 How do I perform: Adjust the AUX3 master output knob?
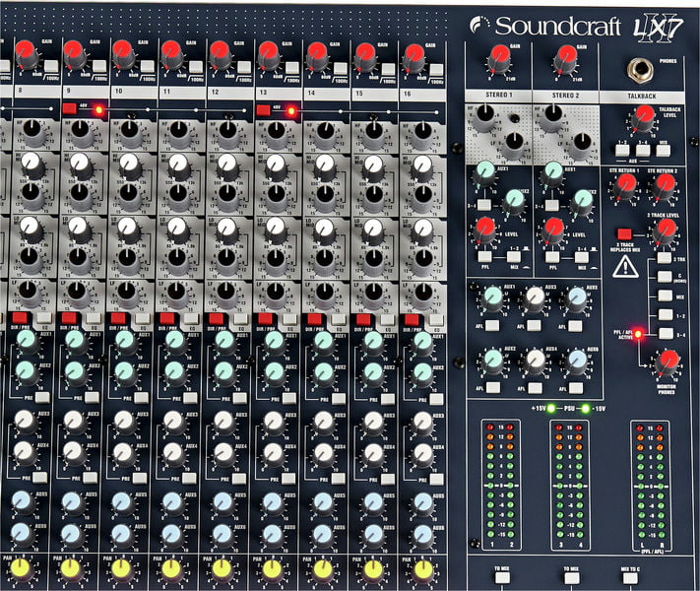click(x=535, y=298)
